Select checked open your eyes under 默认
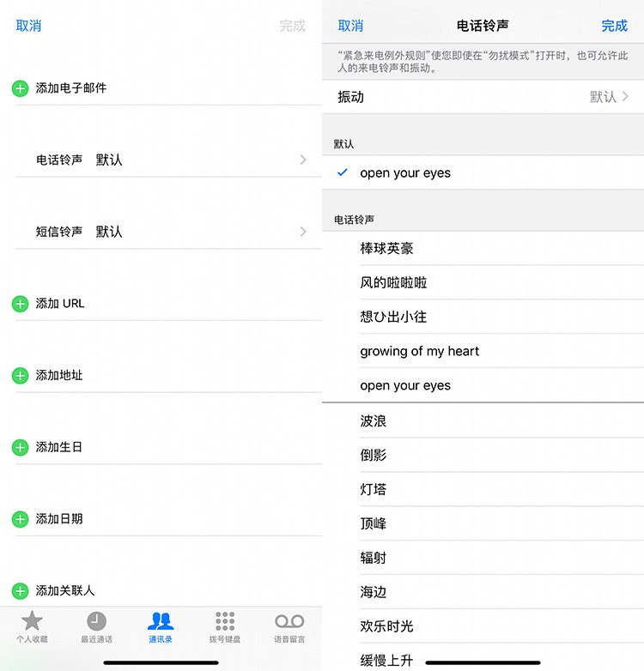644x671 pixels. click(483, 172)
